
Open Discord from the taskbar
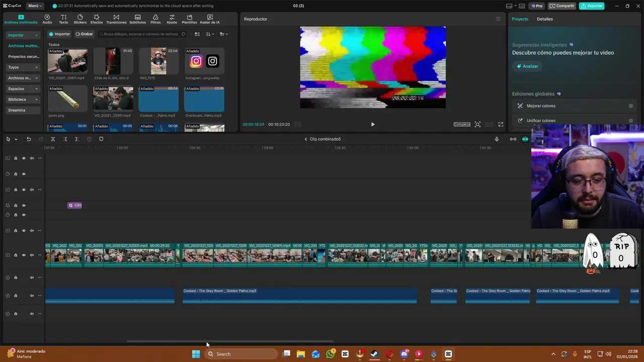[x=404, y=354]
